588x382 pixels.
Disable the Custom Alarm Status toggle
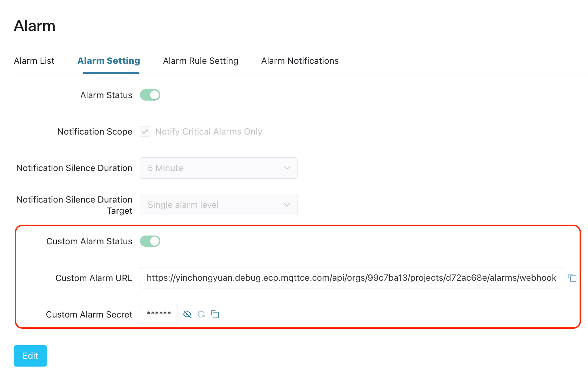coord(150,241)
